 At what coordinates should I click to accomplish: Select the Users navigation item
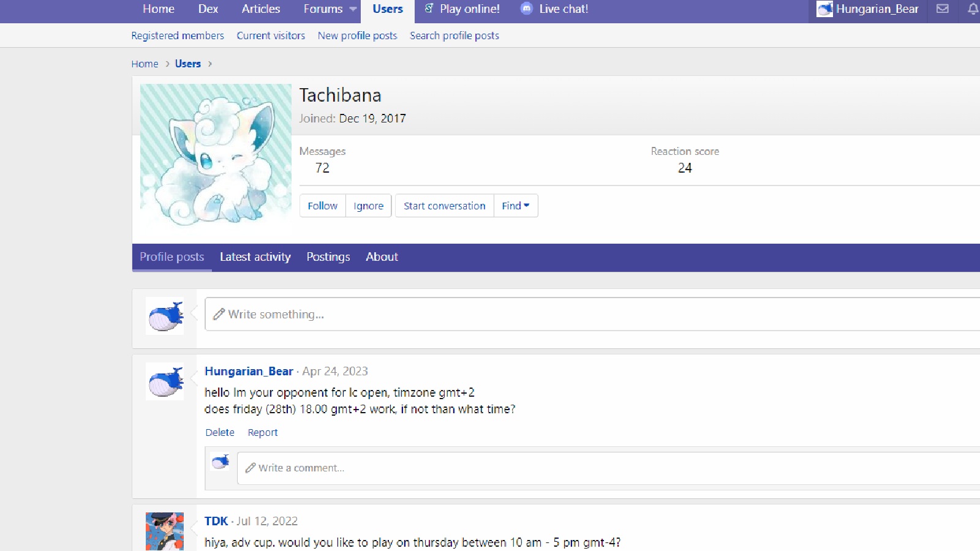coord(388,9)
